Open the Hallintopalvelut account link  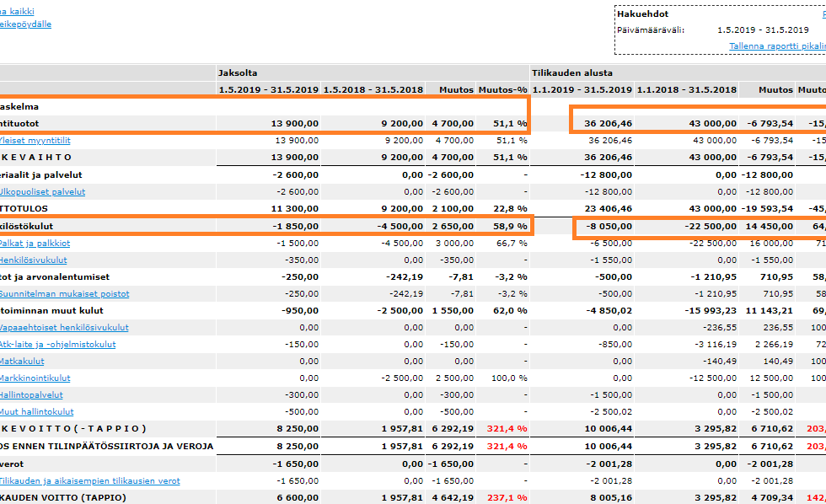(31, 395)
